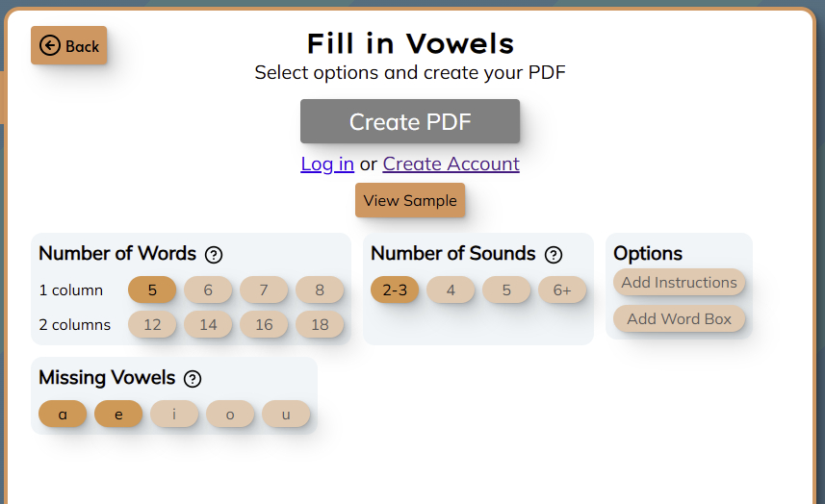Follow the Create Account link

(451, 164)
